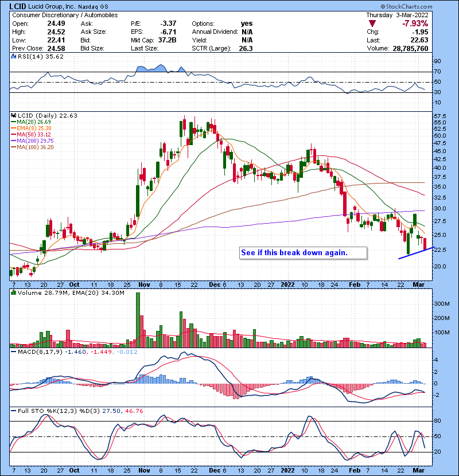Click the LCID ticker symbol in the header
This screenshot has height=476, width=459.
click(18, 6)
